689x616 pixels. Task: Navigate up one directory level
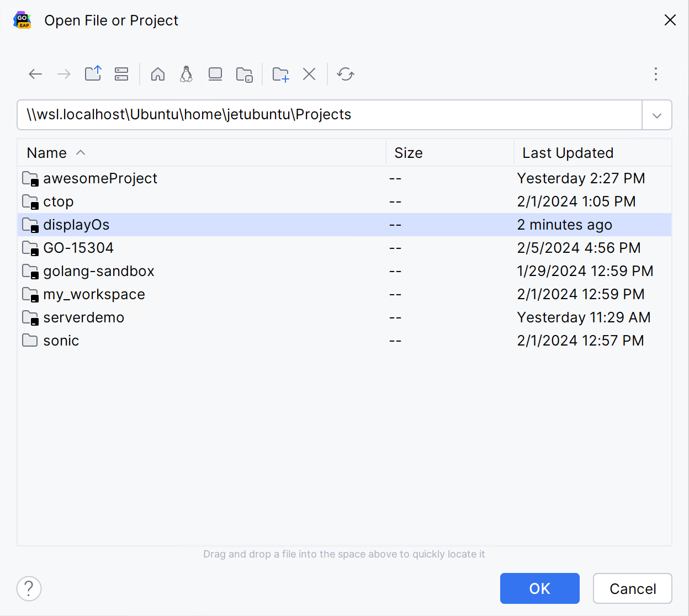coord(93,73)
